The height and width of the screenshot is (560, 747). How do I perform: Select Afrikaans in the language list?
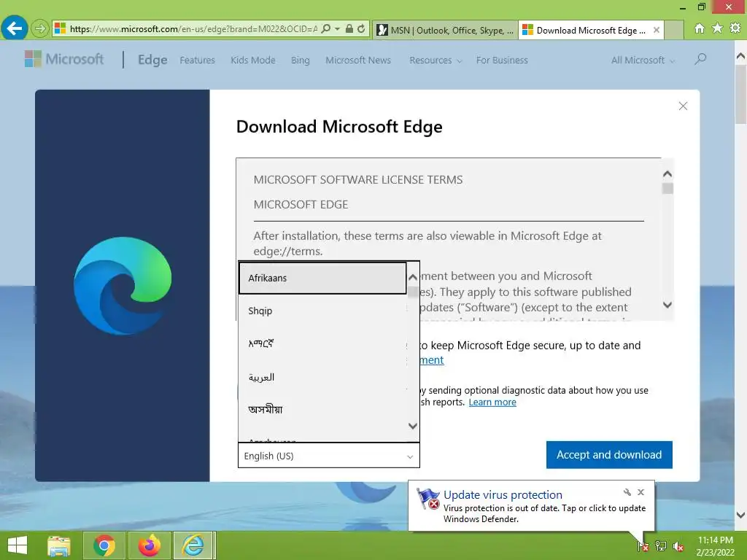pos(322,278)
